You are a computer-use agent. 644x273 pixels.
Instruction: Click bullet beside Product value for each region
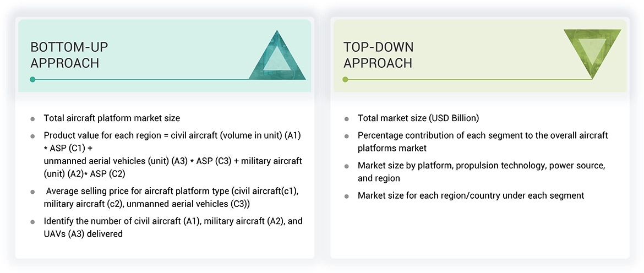33,136
